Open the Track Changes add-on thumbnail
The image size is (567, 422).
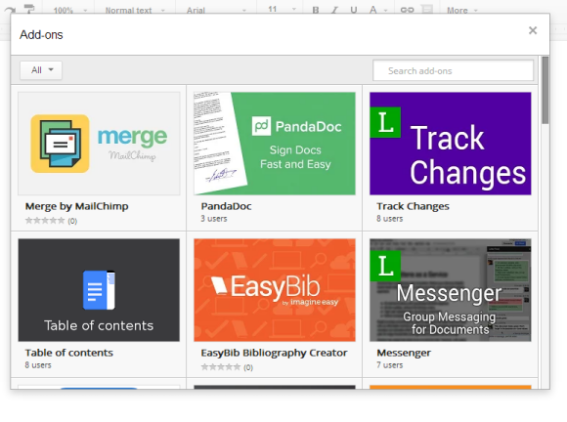450,144
